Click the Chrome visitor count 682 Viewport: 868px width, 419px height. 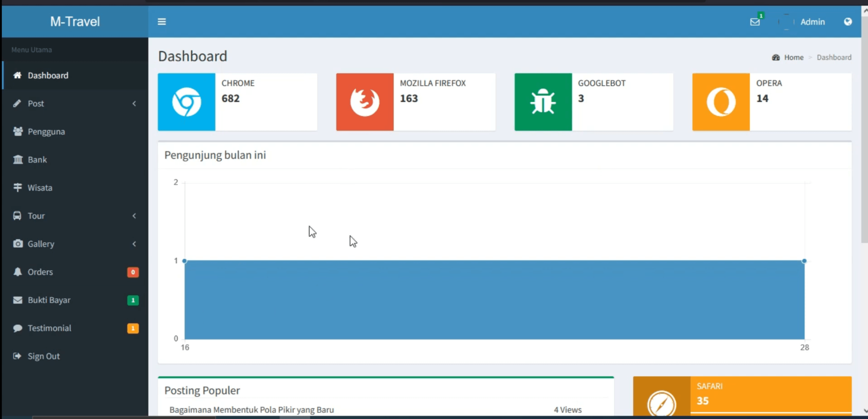pyautogui.click(x=230, y=98)
